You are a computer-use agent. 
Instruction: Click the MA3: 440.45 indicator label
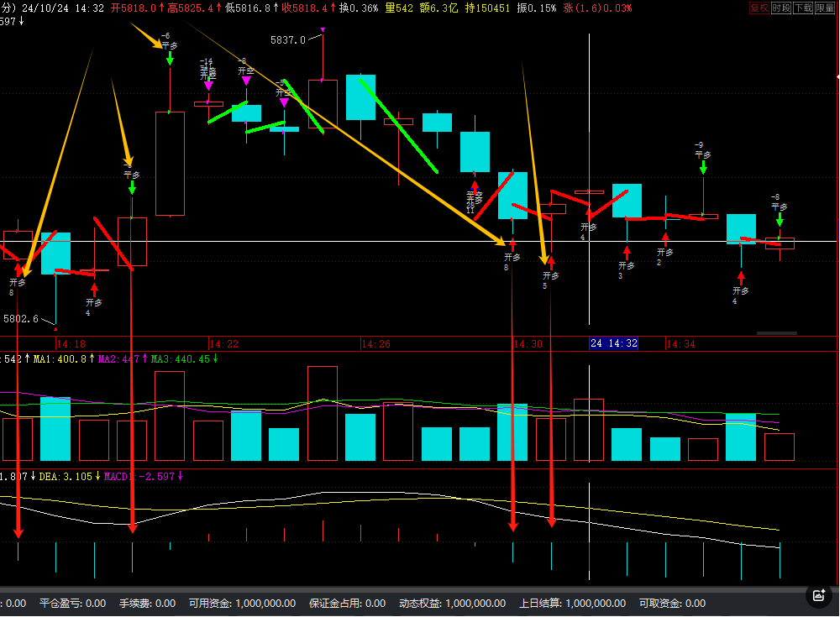coord(184,358)
